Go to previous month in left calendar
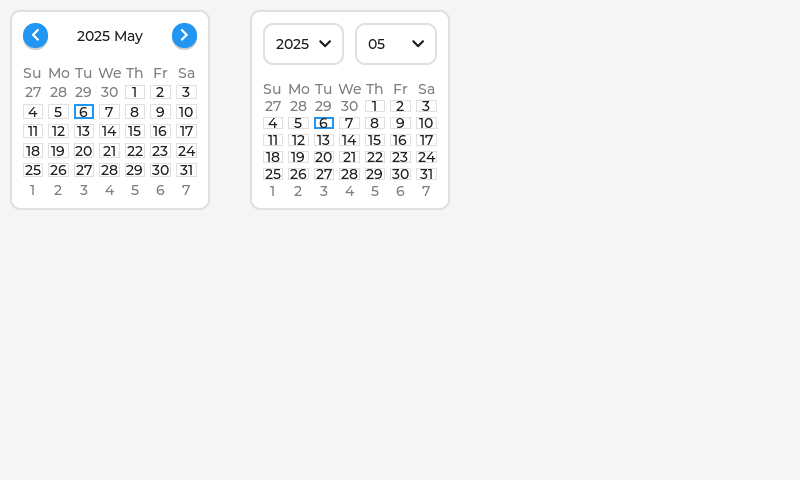The height and width of the screenshot is (480, 800). (x=35, y=36)
